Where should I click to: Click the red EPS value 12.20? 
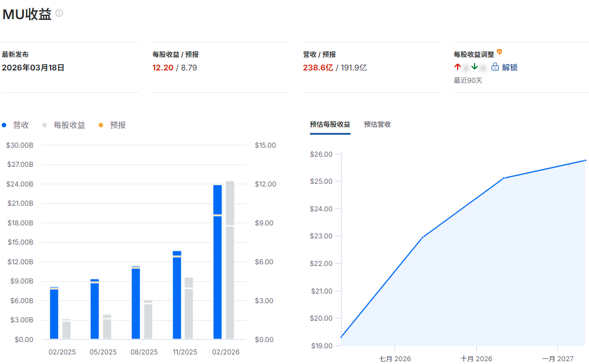[163, 68]
